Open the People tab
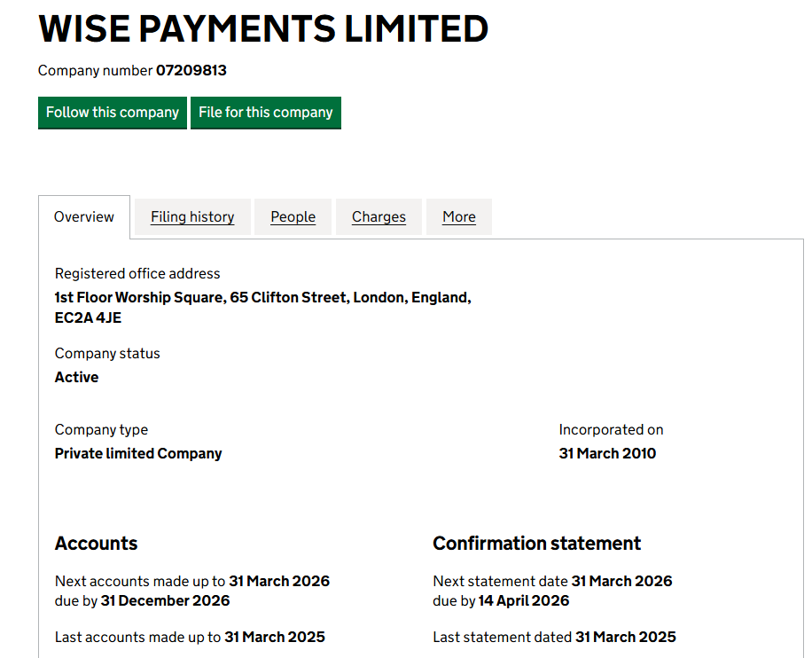The height and width of the screenshot is (658, 812). click(x=293, y=216)
